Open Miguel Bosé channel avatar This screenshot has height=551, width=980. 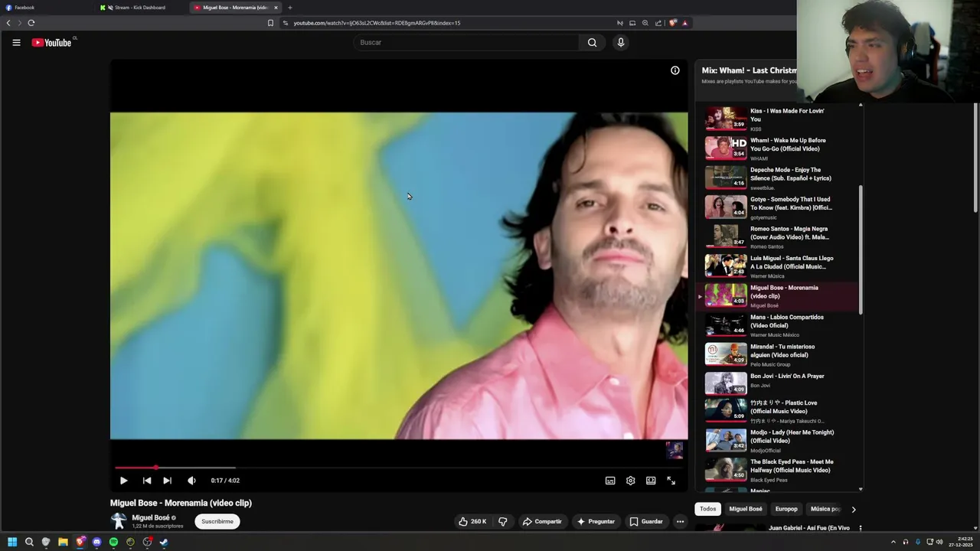coord(119,522)
